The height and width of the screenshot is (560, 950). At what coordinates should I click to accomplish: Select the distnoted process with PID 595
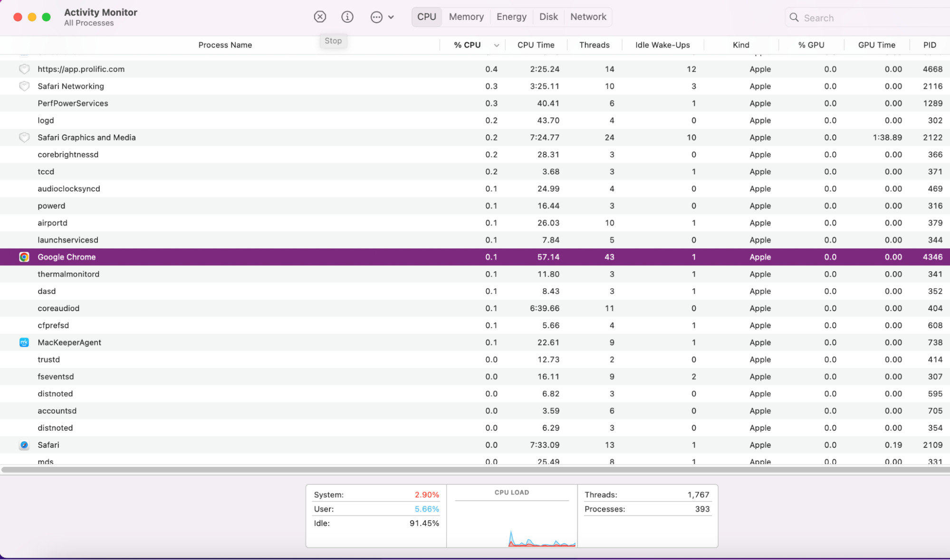tap(475, 394)
